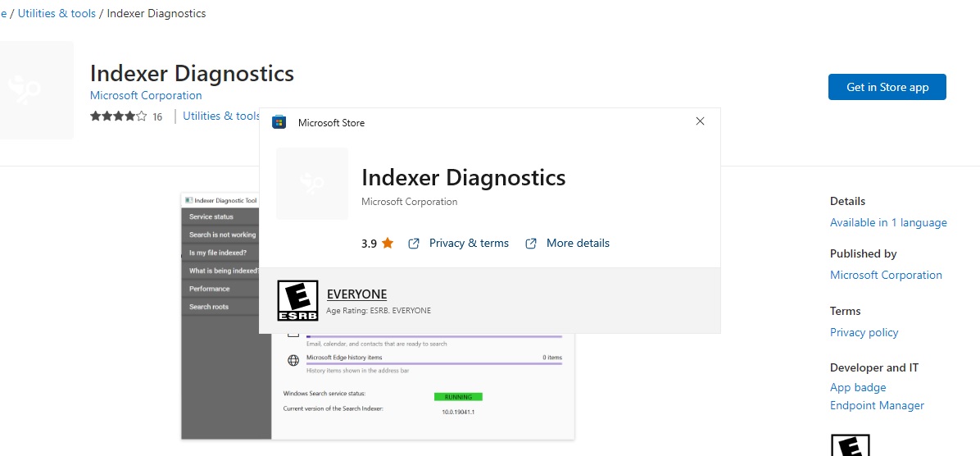Click the external link icon beside Privacy & terms

[x=413, y=244]
